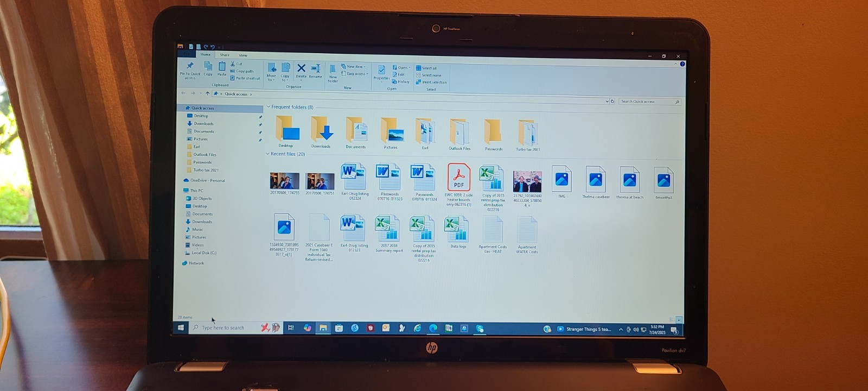Switch to the Share ribbon tab
The image size is (868, 391).
[x=225, y=55]
